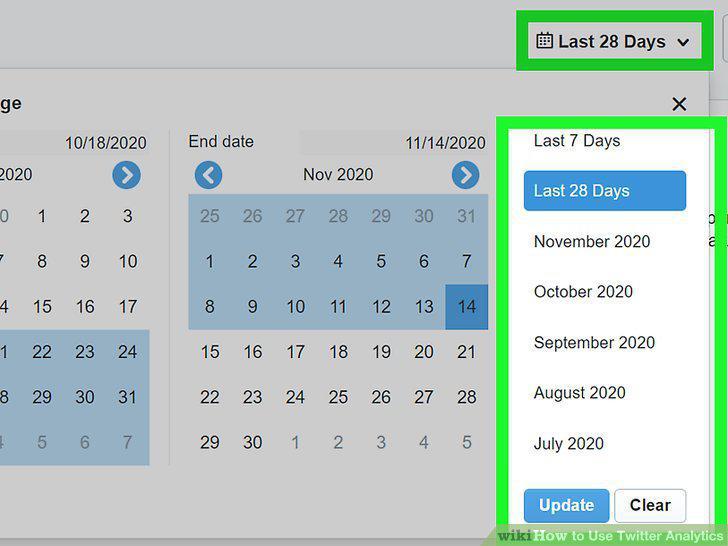The height and width of the screenshot is (546, 728).
Task: Choose the August 2020 range
Action: tap(579, 393)
